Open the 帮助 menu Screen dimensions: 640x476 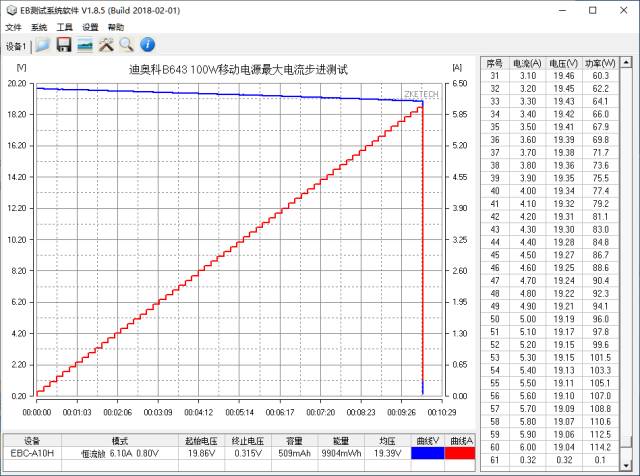coord(116,27)
